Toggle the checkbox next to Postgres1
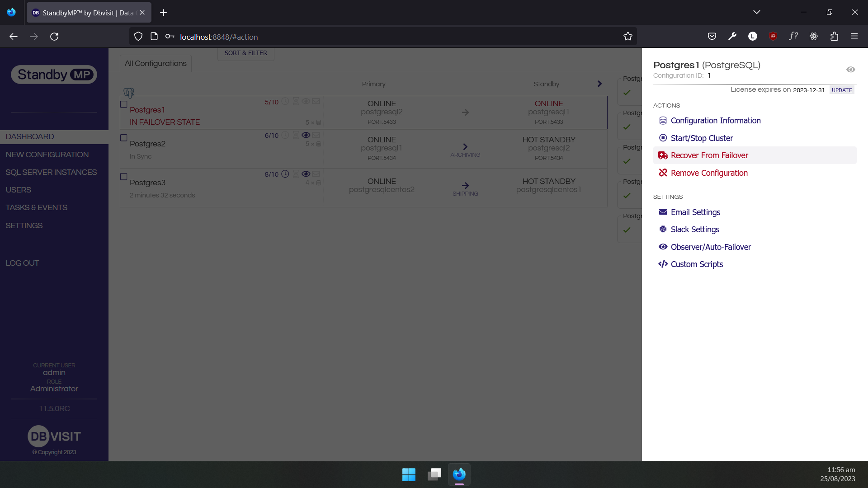 (123, 104)
